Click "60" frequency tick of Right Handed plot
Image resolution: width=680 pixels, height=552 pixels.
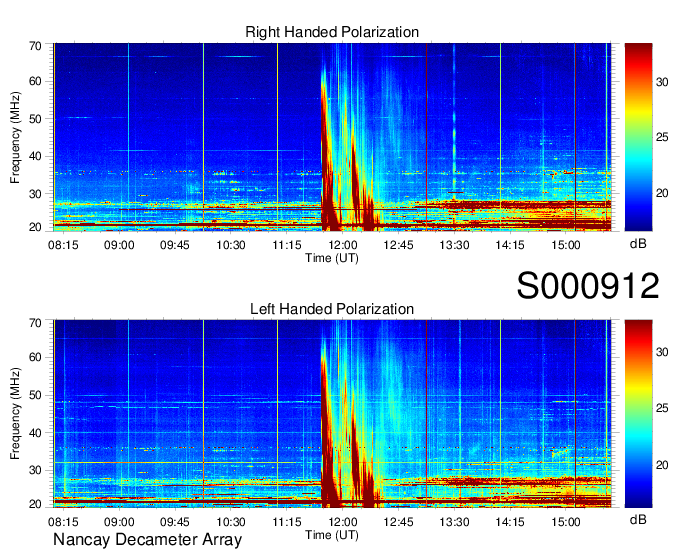35,81
